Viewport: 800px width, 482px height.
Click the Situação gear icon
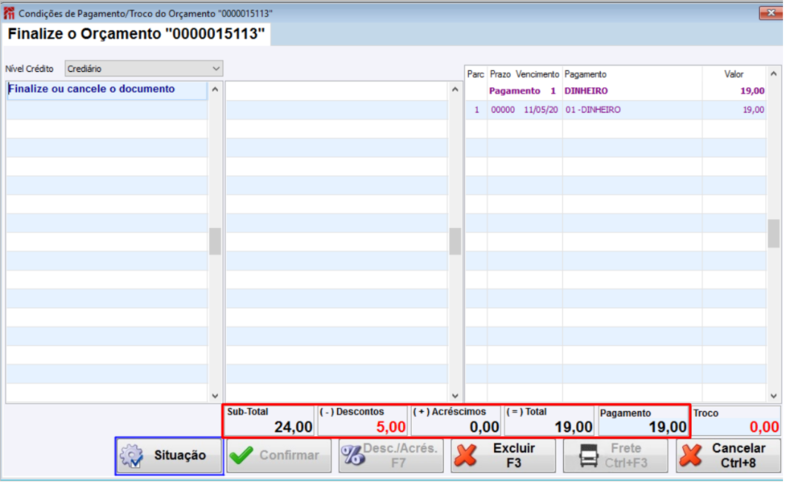tap(132, 456)
